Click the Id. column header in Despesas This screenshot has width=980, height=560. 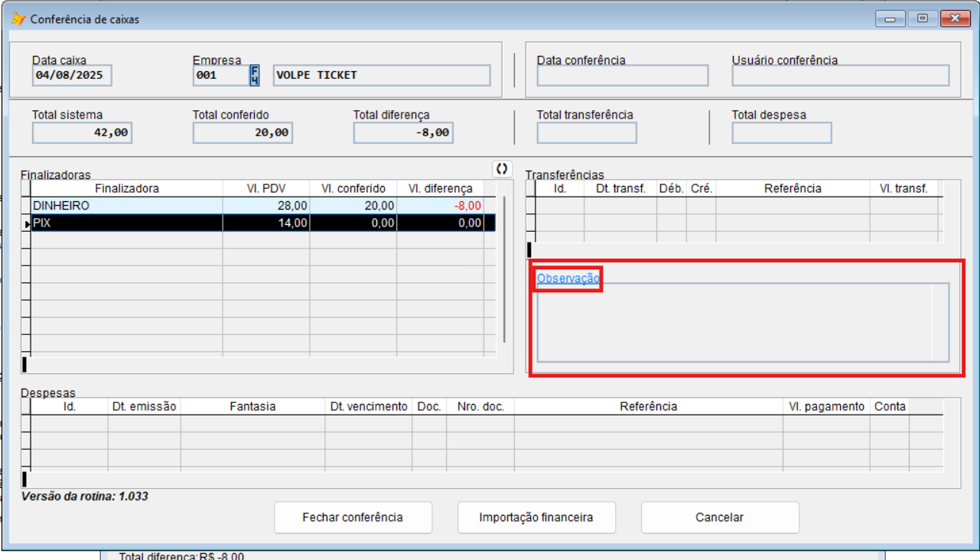click(x=70, y=406)
